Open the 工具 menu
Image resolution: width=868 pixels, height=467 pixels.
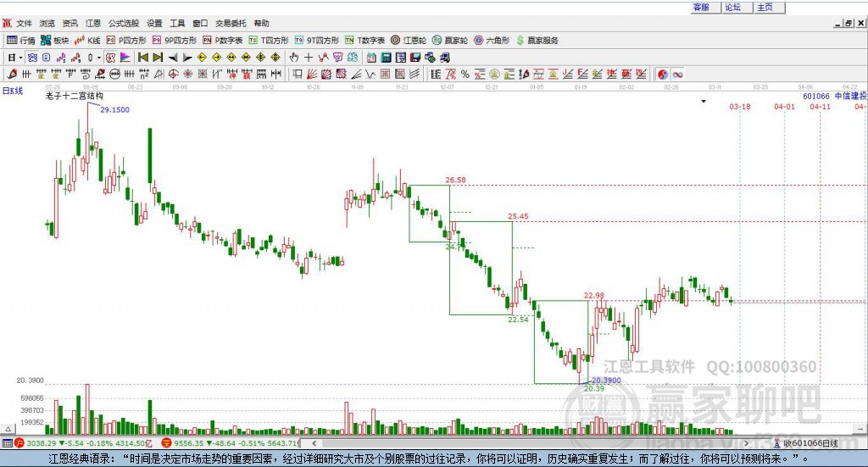click(177, 23)
